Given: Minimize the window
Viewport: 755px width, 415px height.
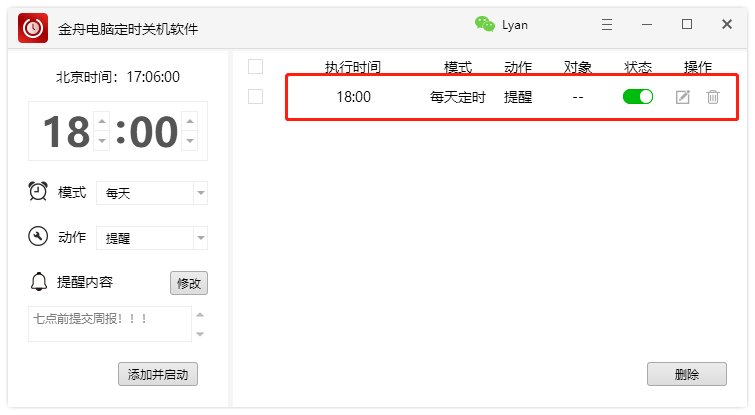Looking at the screenshot, I should (x=647, y=24).
